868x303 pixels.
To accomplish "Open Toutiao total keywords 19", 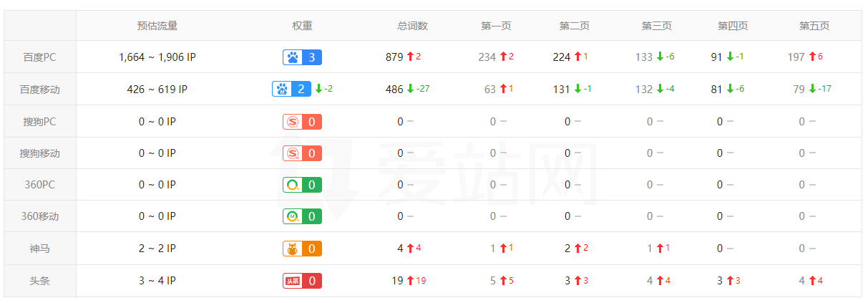I will coord(397,281).
